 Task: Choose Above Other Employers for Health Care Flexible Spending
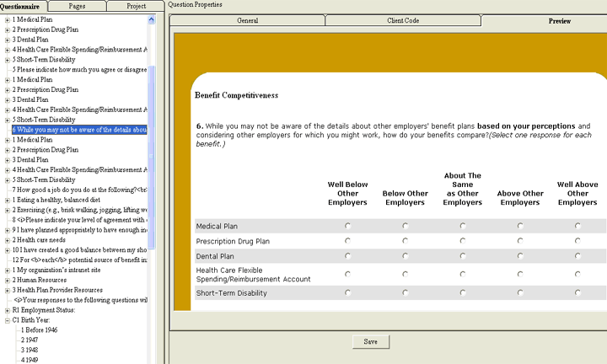click(520, 274)
